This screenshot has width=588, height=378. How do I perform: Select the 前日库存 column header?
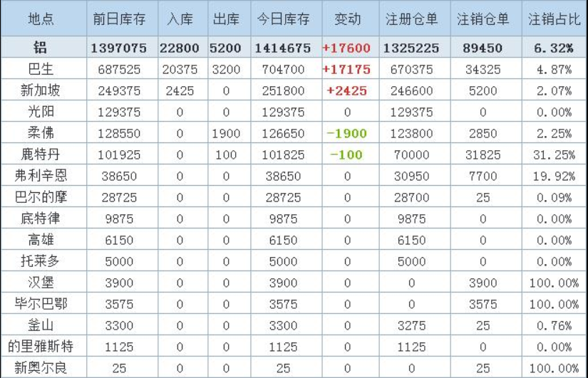(119, 19)
